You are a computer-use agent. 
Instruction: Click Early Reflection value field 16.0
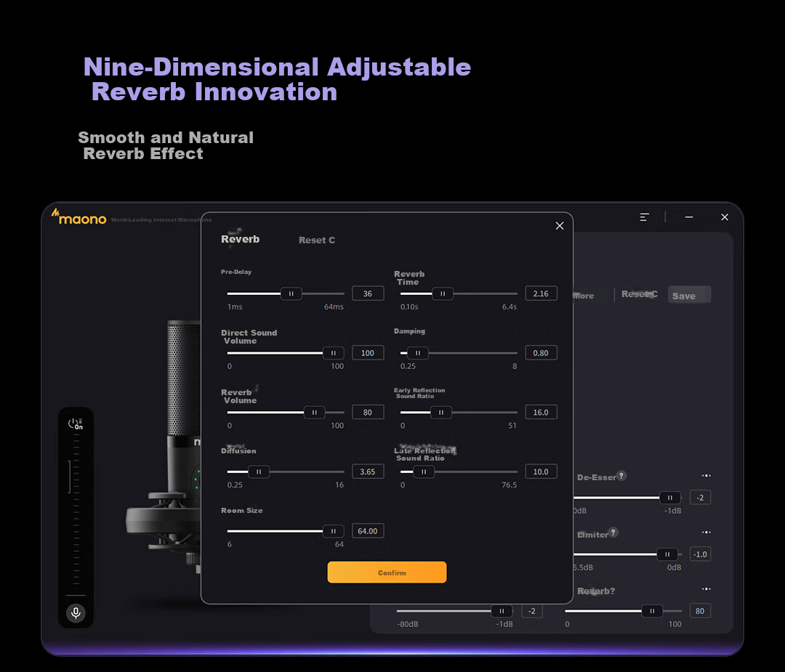[x=541, y=413]
